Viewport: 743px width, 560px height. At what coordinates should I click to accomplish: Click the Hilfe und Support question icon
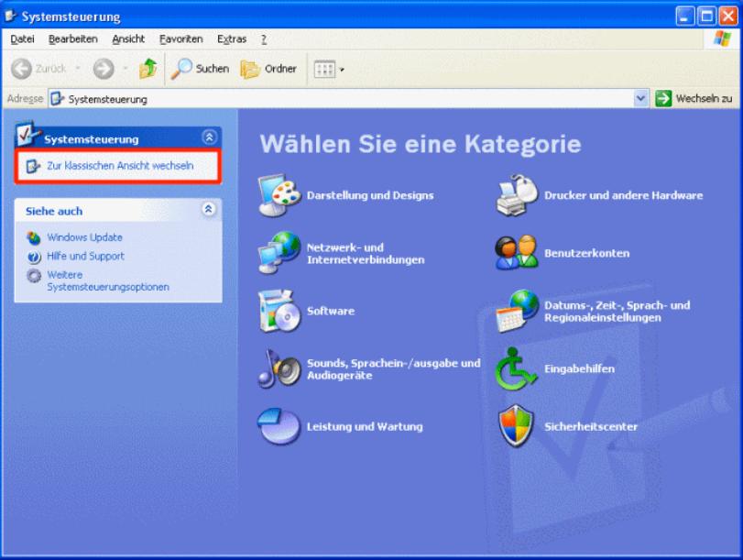click(x=34, y=257)
